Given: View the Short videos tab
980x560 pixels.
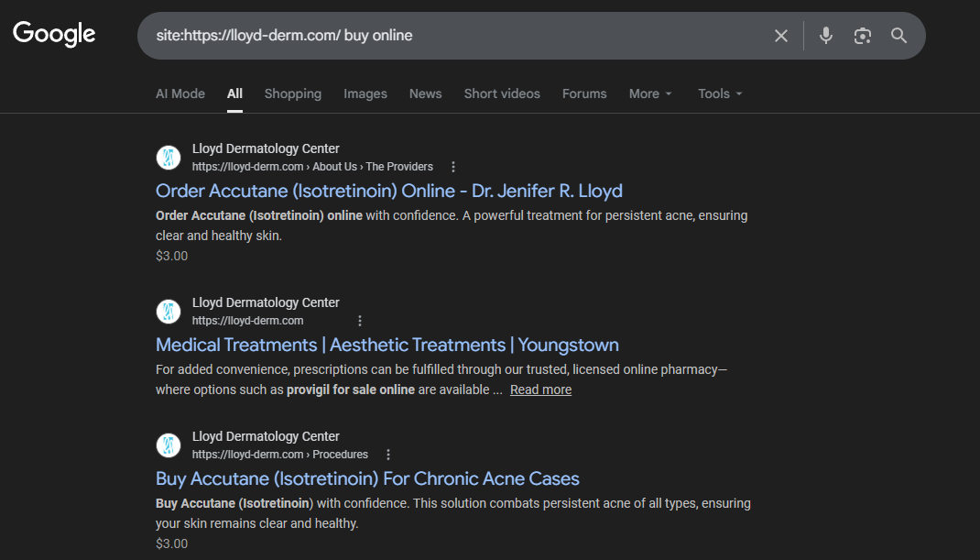Looking at the screenshot, I should point(502,93).
